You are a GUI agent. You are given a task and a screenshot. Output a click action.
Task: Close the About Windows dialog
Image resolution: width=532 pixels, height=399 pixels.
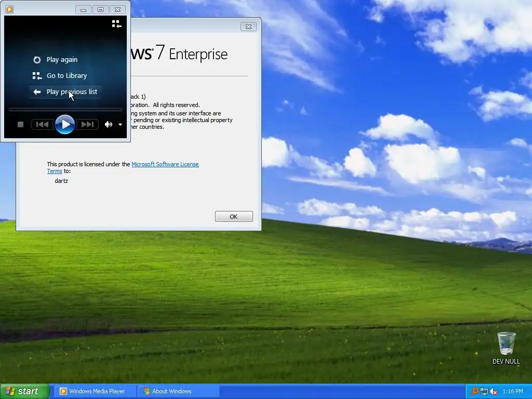(x=249, y=27)
